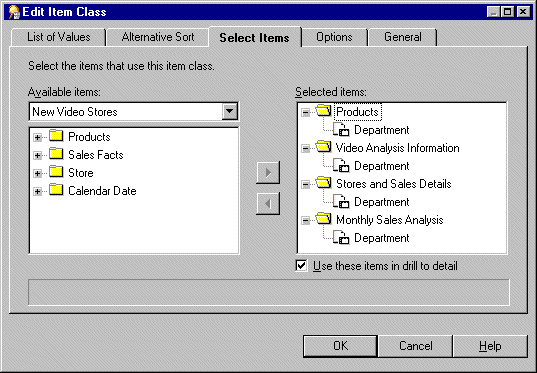Click the Calendar Date folder icon
Viewport: 537px width, 373px height.
(56, 190)
